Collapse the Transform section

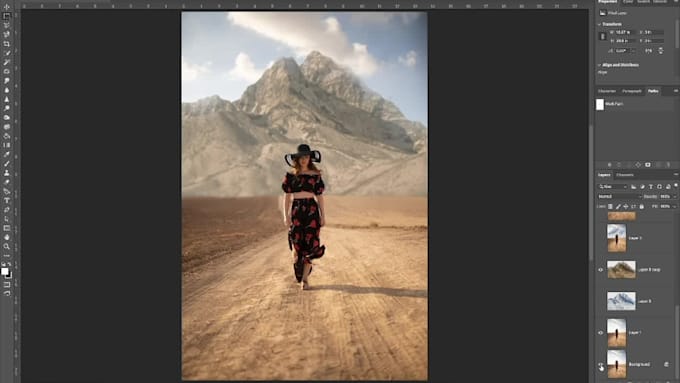tap(599, 24)
